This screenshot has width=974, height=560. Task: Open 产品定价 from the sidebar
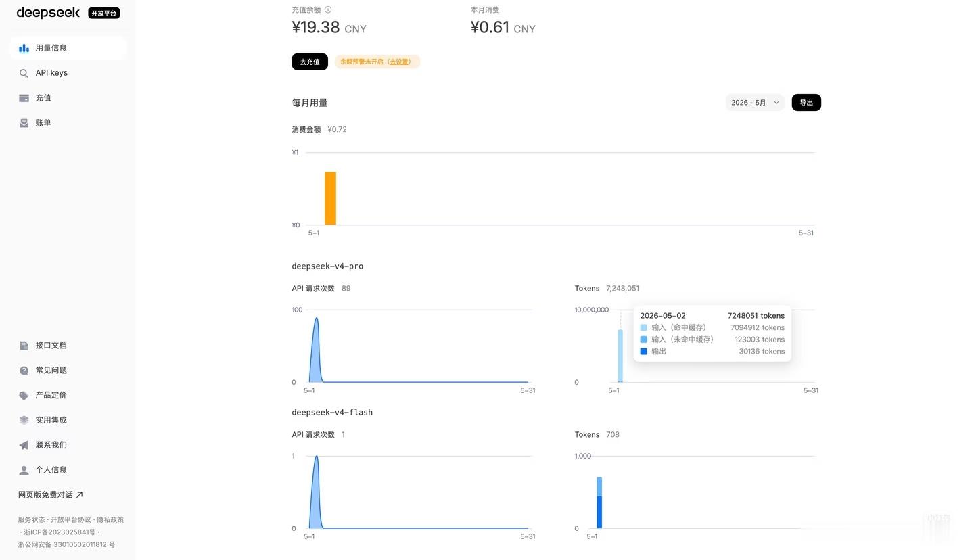(68, 396)
